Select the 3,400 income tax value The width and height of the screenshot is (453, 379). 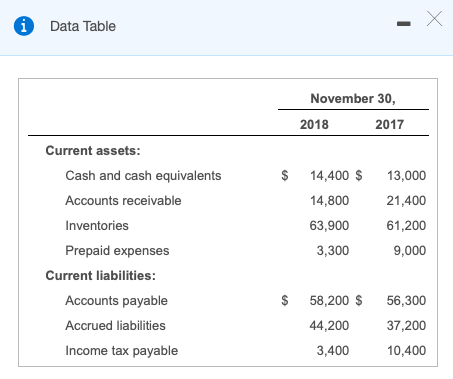333,350
